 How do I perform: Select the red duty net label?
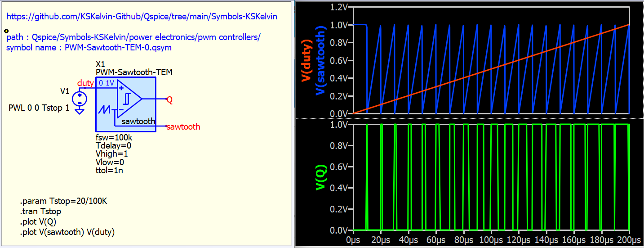(85, 83)
